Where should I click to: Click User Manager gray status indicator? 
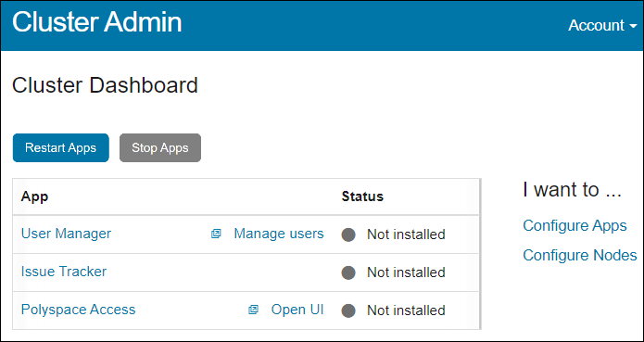click(348, 234)
